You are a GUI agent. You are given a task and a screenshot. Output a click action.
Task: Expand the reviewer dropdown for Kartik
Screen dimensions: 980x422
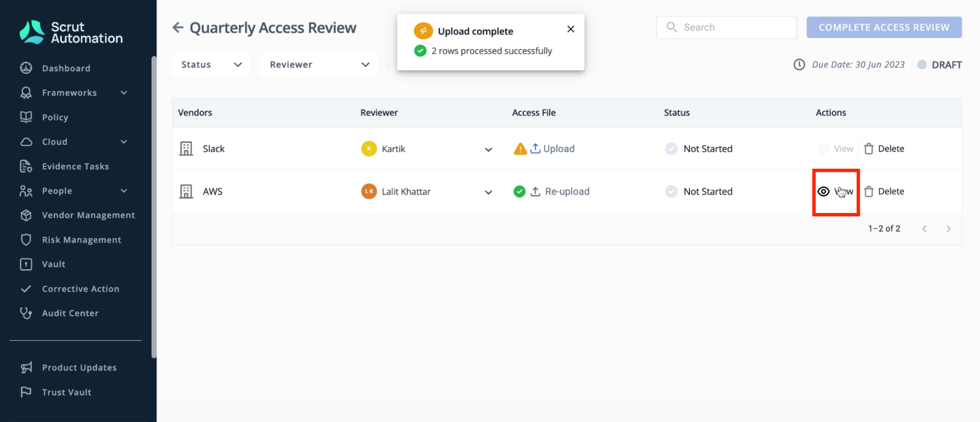pos(488,149)
